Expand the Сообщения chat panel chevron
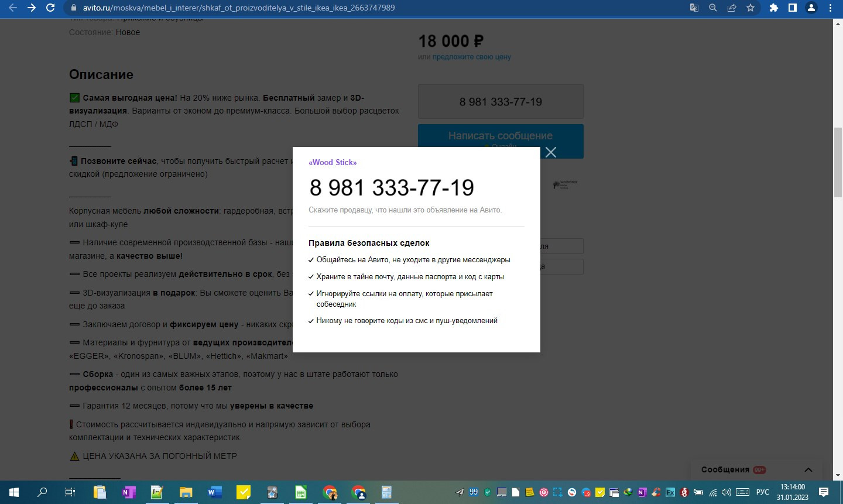 808,469
